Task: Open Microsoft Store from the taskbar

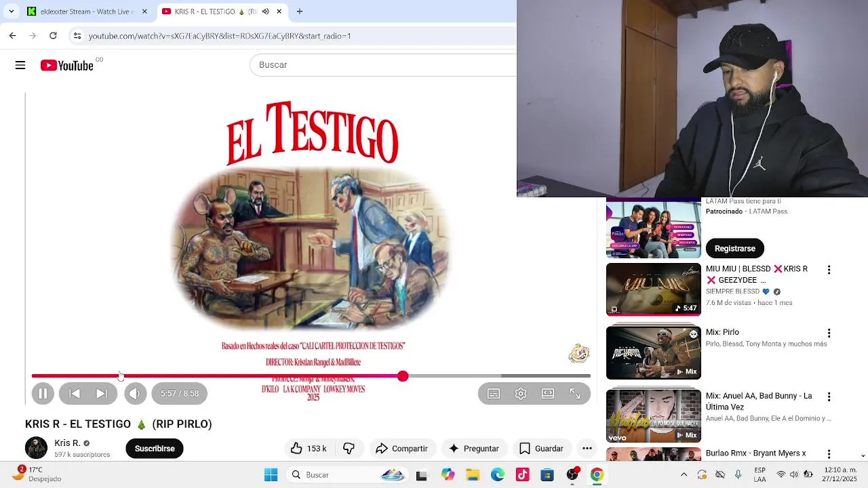Action: click(547, 475)
